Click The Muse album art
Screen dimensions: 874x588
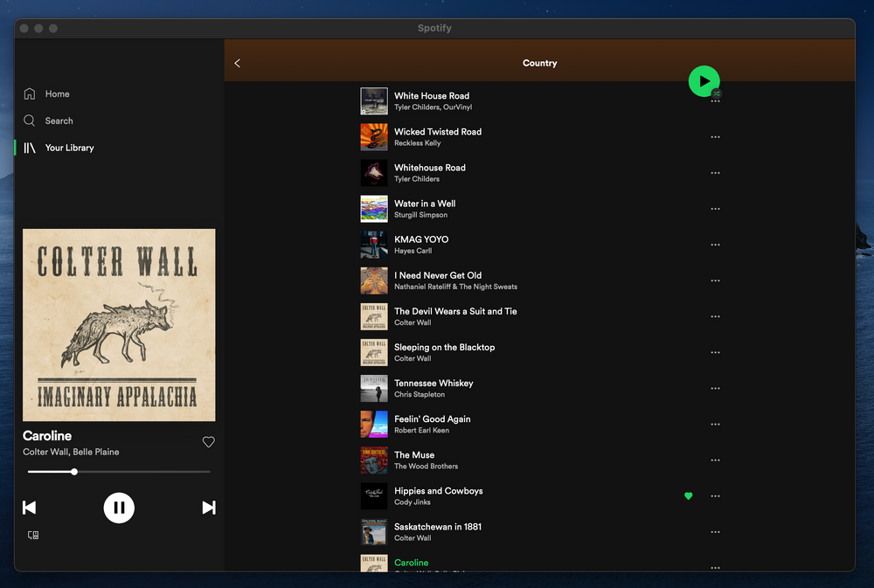click(374, 460)
